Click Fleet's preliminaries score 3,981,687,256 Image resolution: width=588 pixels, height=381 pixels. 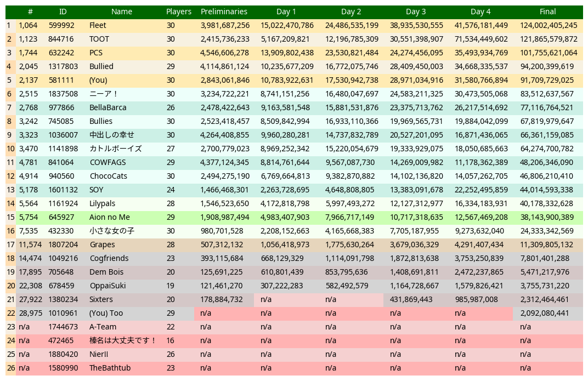(225, 25)
